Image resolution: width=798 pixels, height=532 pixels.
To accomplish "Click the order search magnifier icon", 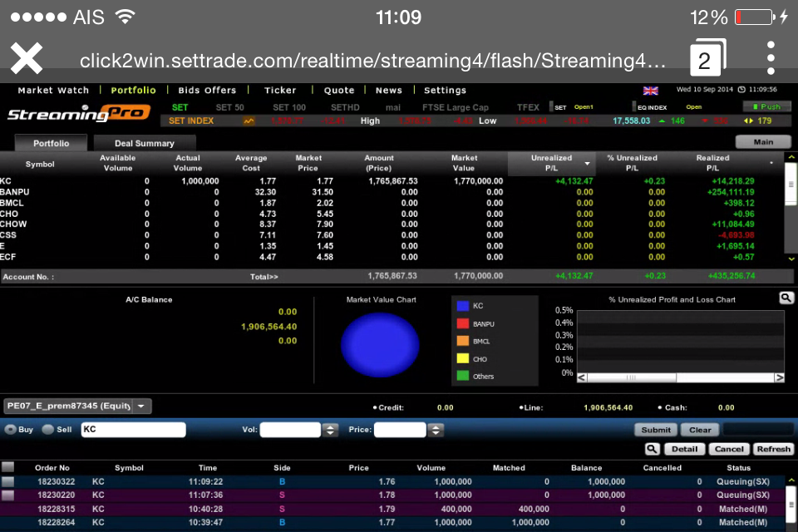I will (x=652, y=449).
